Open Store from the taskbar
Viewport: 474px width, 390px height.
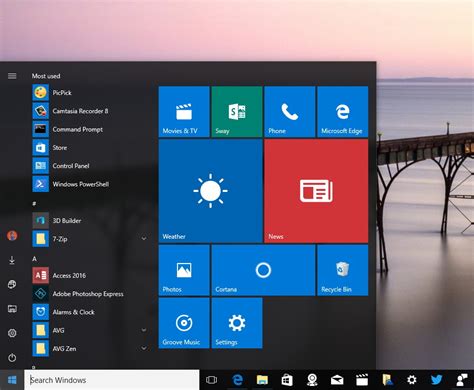(x=287, y=380)
